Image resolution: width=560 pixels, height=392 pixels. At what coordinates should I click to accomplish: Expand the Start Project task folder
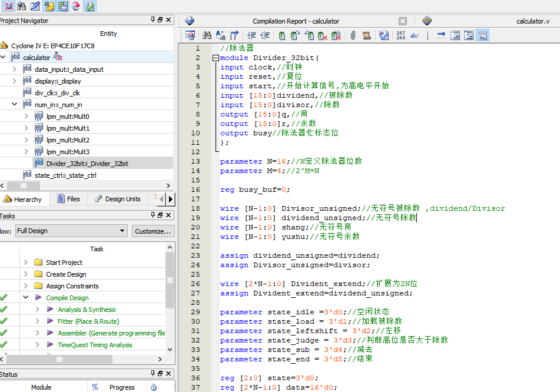coord(26,263)
